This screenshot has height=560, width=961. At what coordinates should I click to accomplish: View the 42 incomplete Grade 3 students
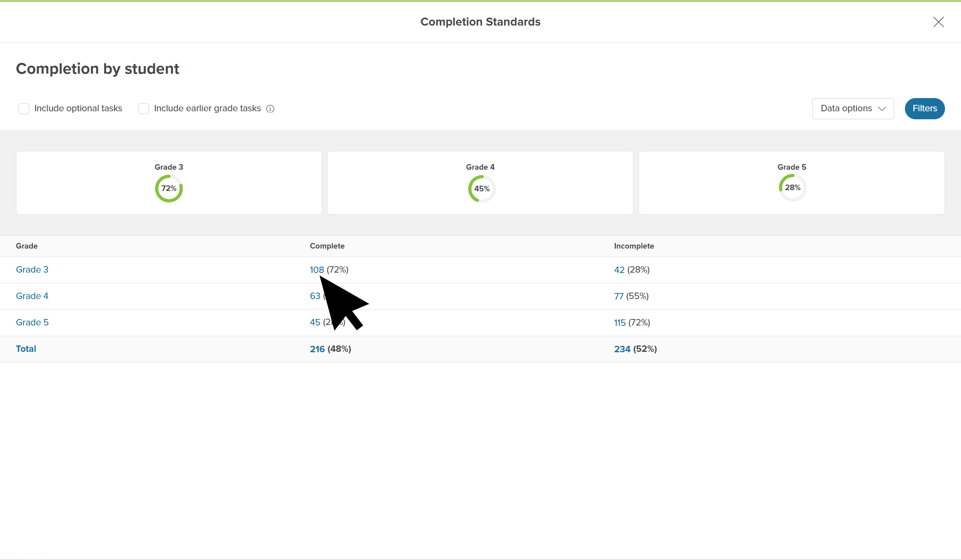pos(619,270)
